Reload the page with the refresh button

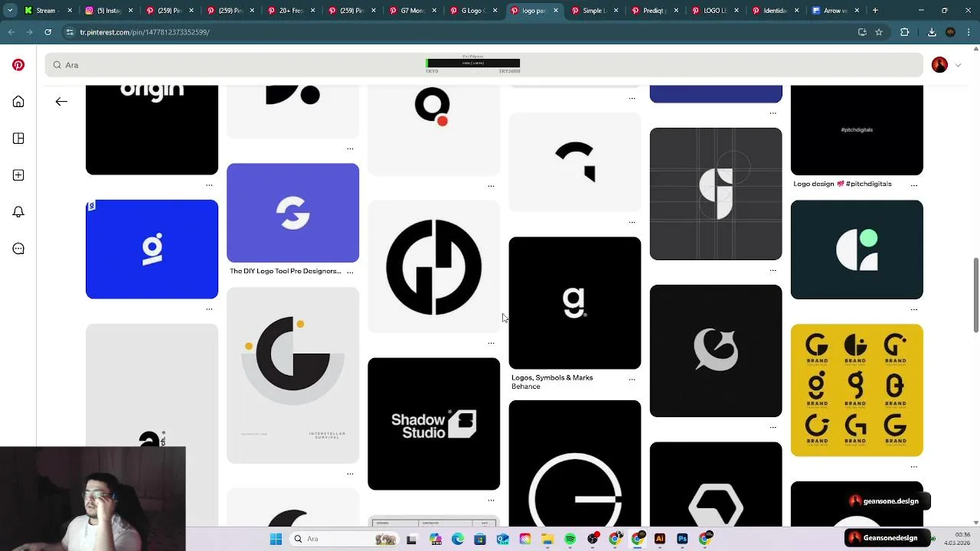click(47, 32)
